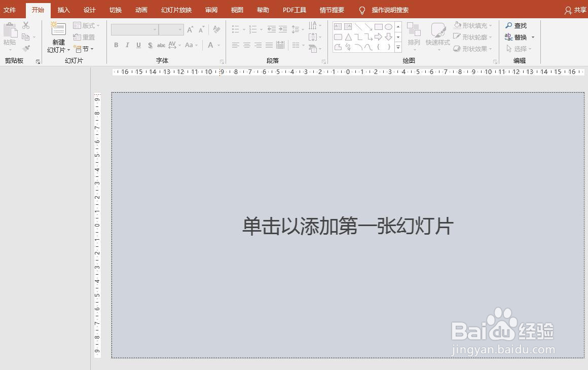588x370 pixels.
Task: Click the Quick Styles (快速样式) icon
Action: click(437, 36)
